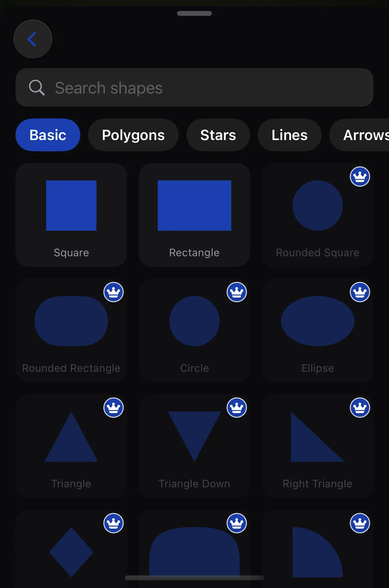
Task: Click the "Square" label text
Action: coord(71,253)
